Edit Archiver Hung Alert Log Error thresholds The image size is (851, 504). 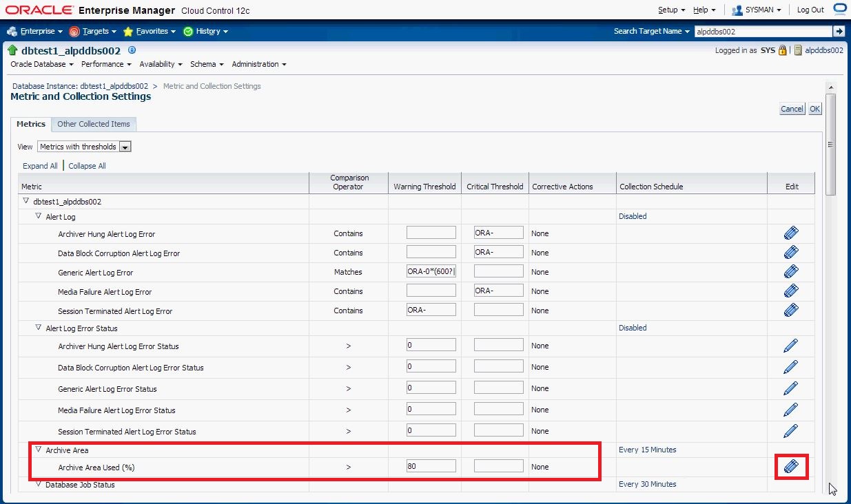791,233
